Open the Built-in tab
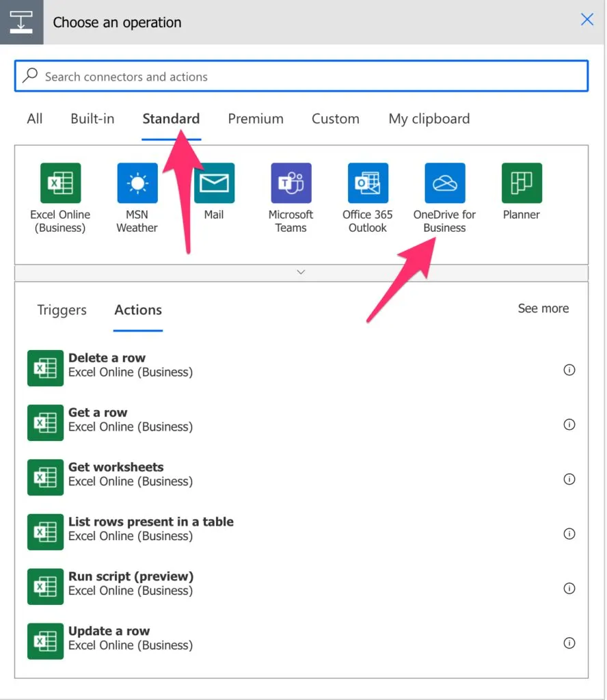 pos(92,119)
